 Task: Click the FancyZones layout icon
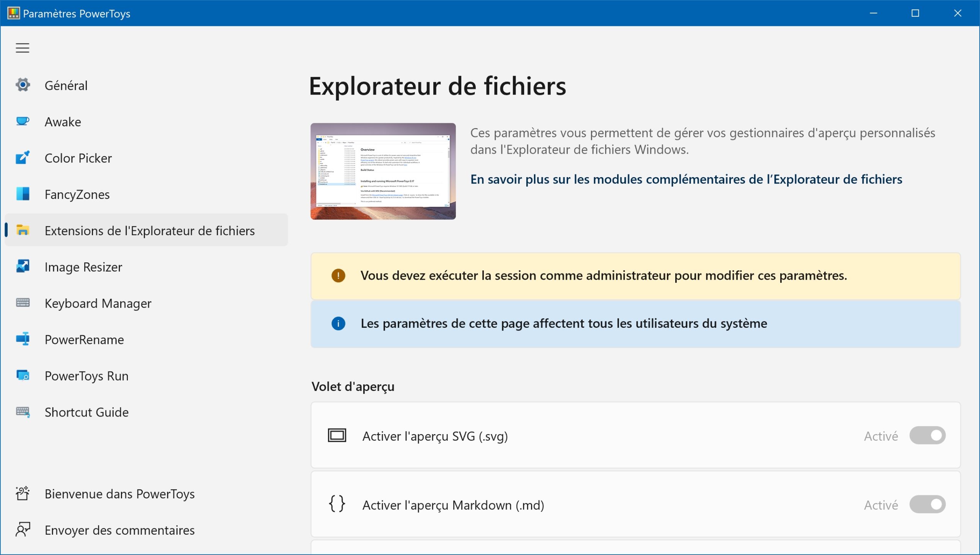click(x=23, y=194)
